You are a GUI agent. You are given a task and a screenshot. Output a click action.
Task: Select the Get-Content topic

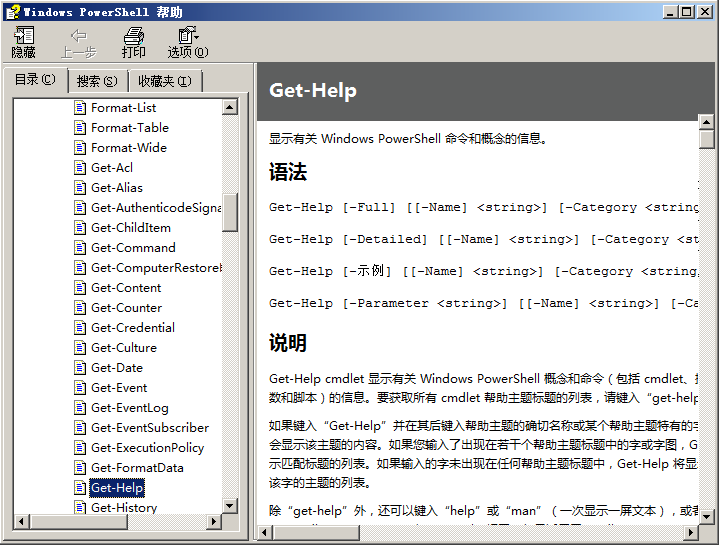(x=126, y=287)
